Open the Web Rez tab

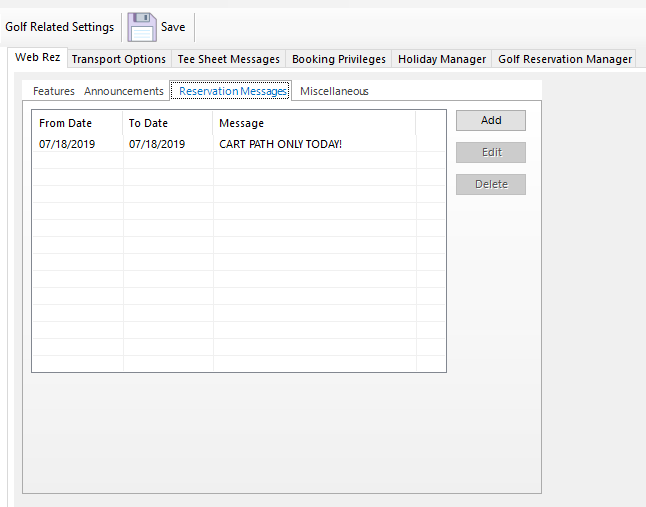pyautogui.click(x=37, y=58)
